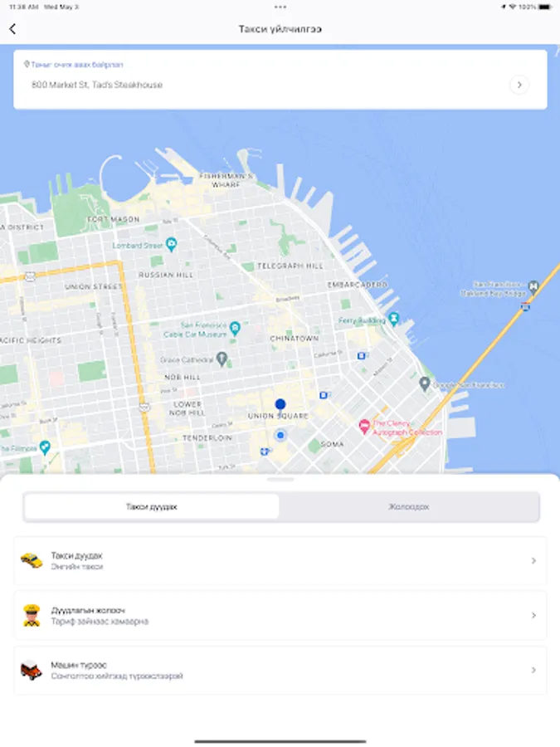The width and height of the screenshot is (560, 747).
Task: Switch to the Такси дуудах segment
Action: (152, 506)
